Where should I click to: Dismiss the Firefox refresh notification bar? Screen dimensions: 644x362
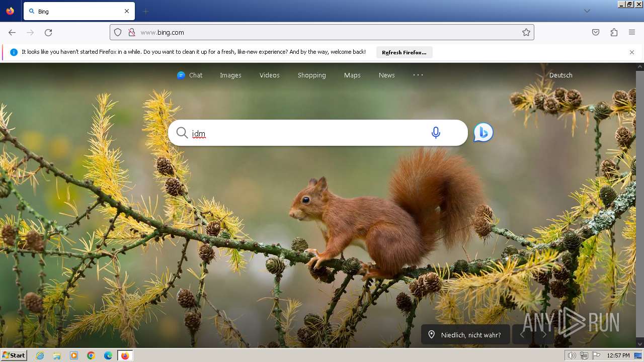click(x=632, y=52)
